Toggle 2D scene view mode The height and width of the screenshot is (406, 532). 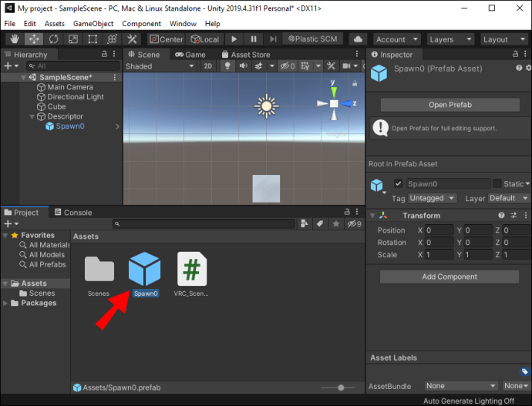pos(207,66)
